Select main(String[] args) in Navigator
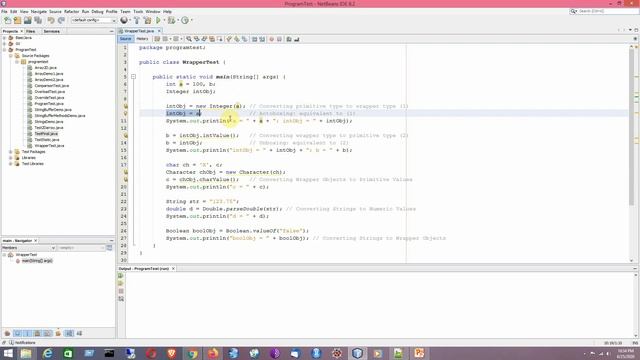 click(37, 260)
